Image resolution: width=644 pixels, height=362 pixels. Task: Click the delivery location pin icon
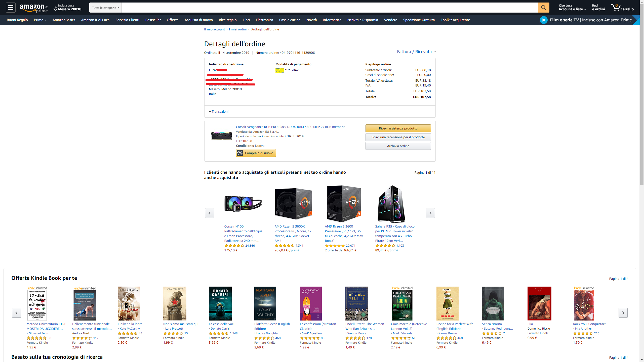55,9
